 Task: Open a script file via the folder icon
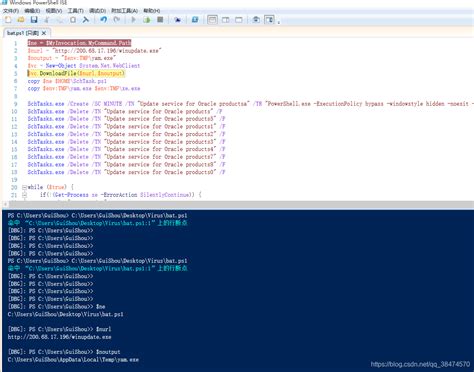coord(21,20)
